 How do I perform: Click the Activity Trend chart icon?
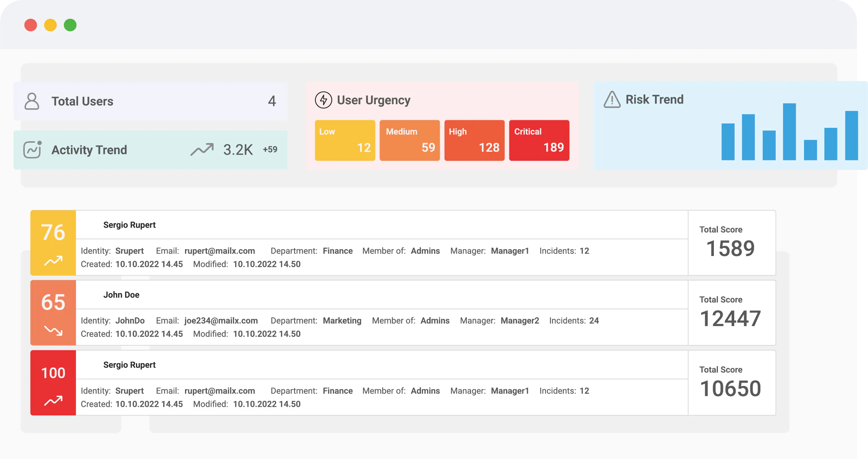click(x=32, y=150)
